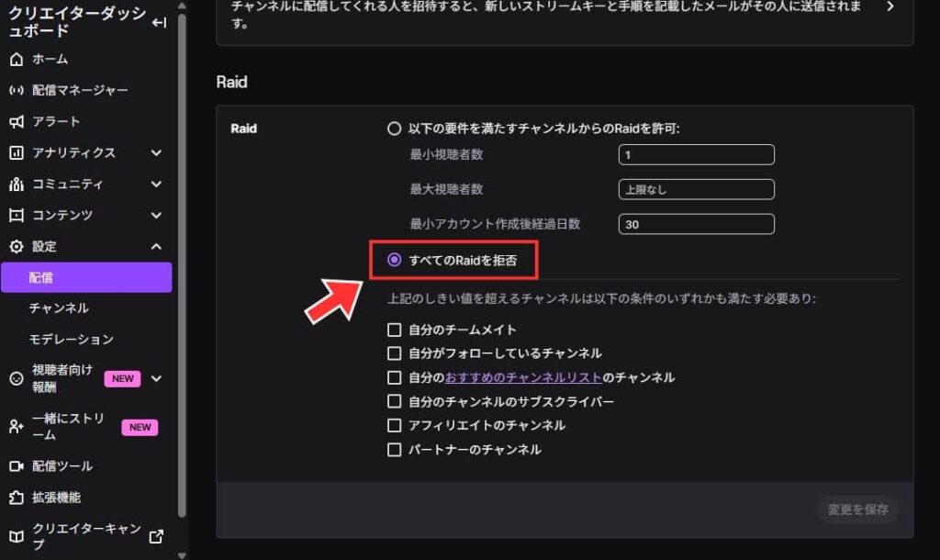The image size is (940, 560).
Task: Click the minimum account age input field
Action: tap(697, 224)
